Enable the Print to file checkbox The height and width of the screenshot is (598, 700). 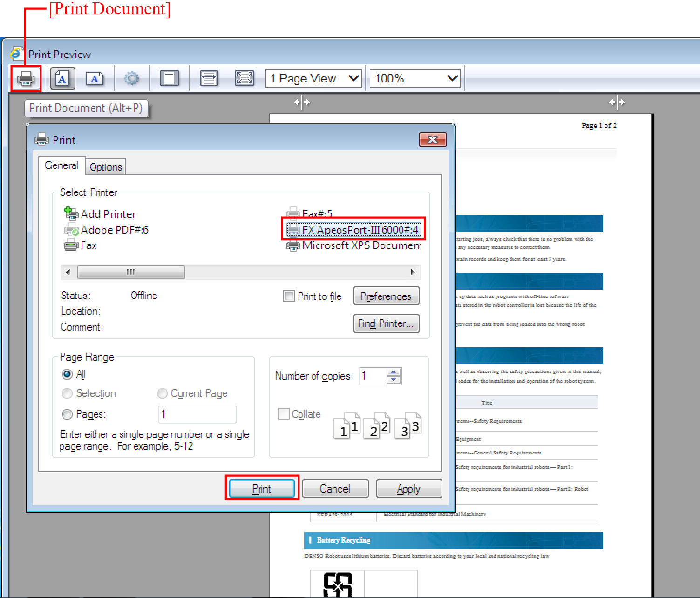point(289,296)
